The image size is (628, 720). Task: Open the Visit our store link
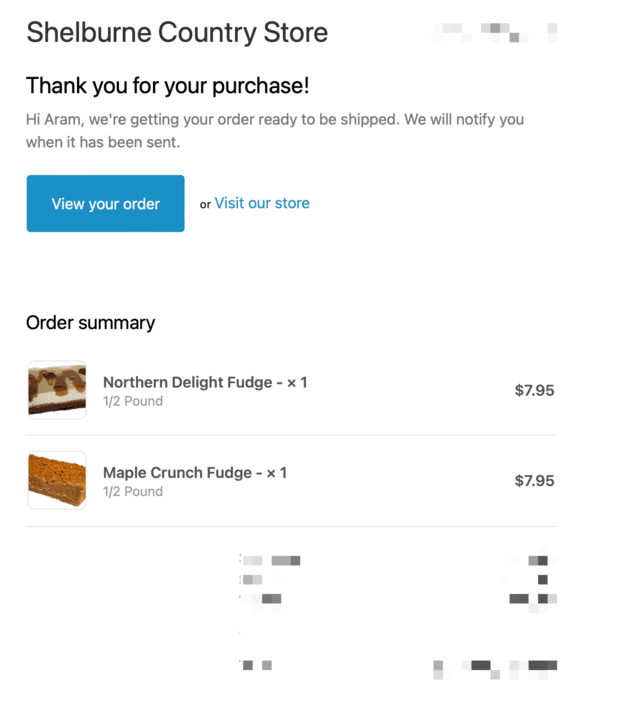[x=262, y=203]
